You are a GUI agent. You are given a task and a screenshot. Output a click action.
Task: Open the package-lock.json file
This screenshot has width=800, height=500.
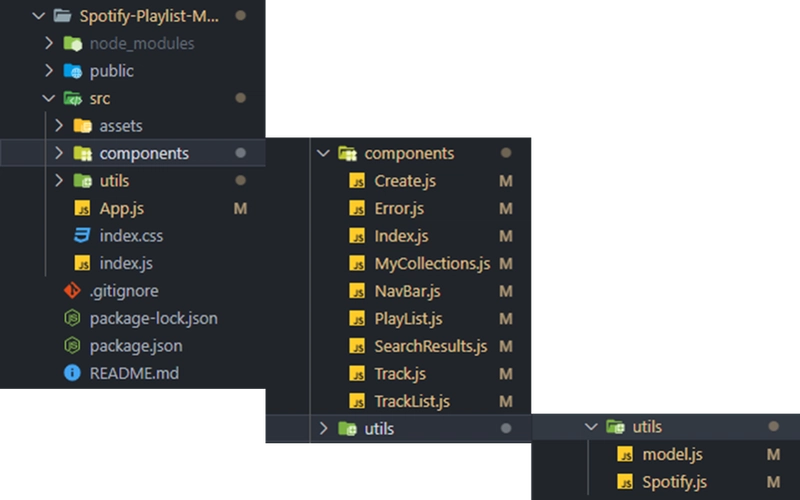[154, 318]
